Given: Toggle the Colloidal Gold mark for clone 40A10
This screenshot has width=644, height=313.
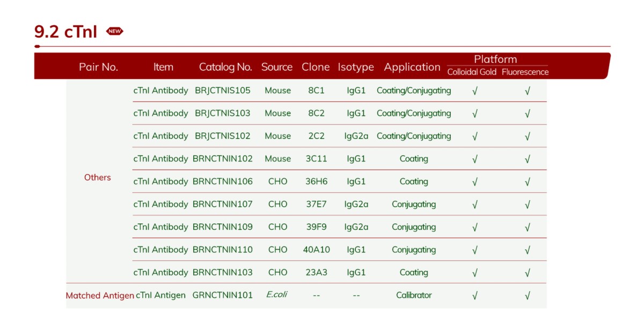Looking at the screenshot, I should point(474,250).
